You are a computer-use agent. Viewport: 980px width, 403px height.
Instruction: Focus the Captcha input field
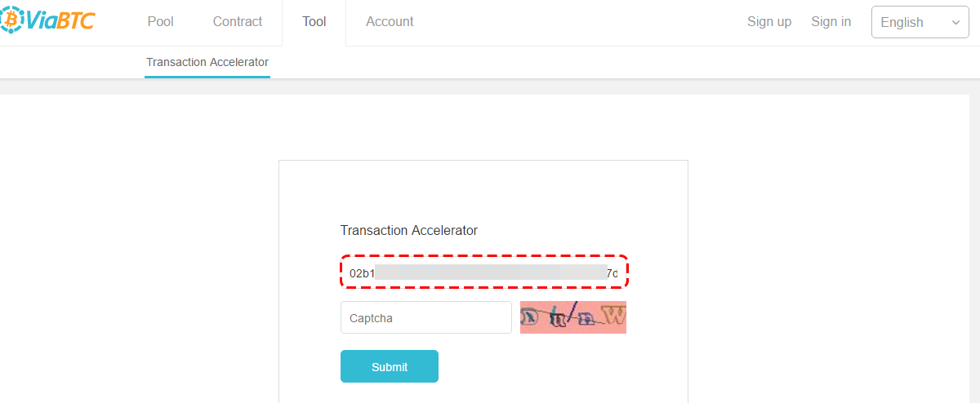[426, 318]
